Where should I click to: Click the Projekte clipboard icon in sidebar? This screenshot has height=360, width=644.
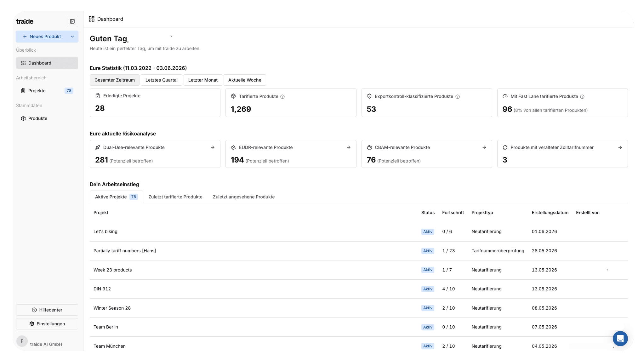(23, 91)
